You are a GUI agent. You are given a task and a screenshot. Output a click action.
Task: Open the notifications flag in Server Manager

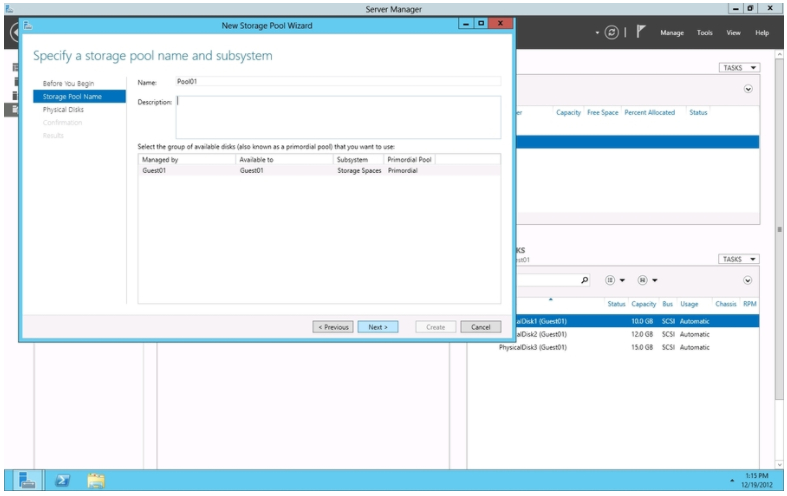click(x=640, y=32)
